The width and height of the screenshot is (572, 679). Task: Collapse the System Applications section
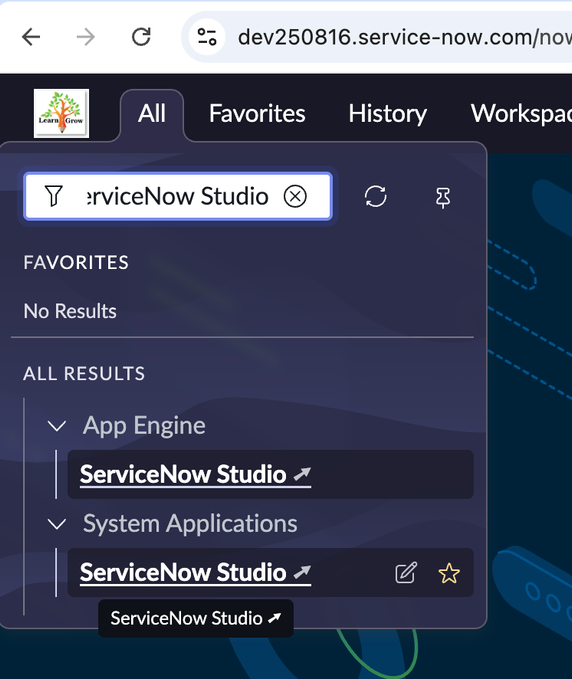pyautogui.click(x=57, y=524)
